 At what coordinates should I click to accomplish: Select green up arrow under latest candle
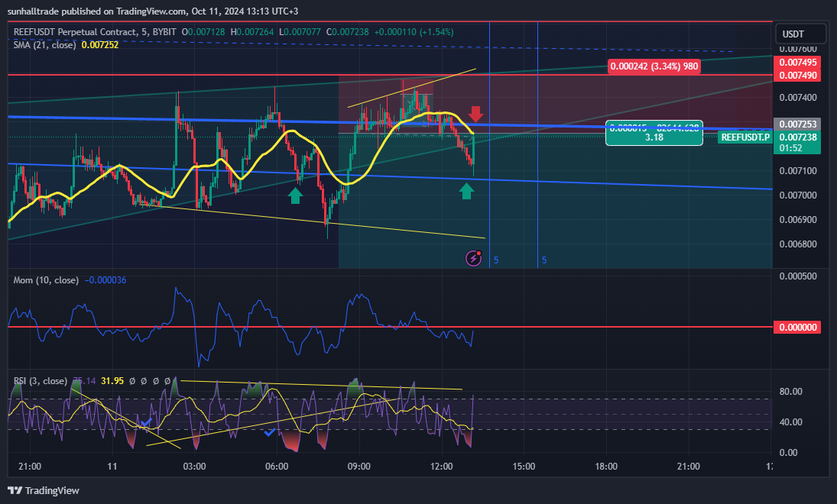point(466,191)
